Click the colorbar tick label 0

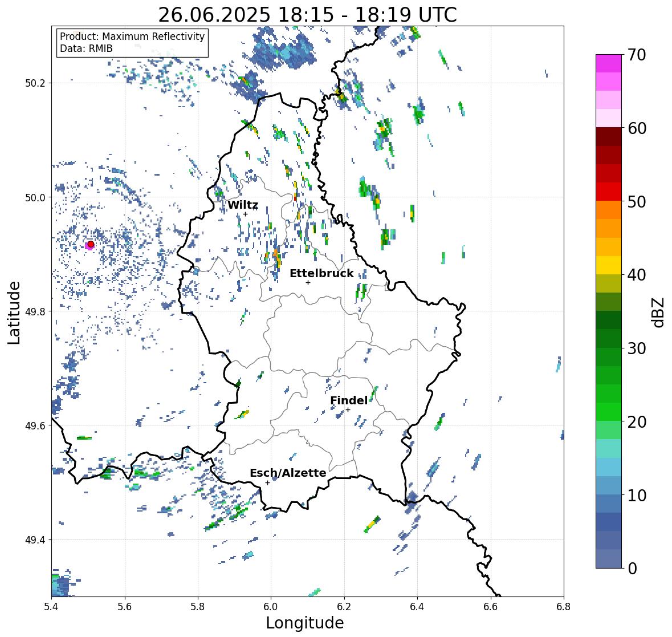click(632, 569)
